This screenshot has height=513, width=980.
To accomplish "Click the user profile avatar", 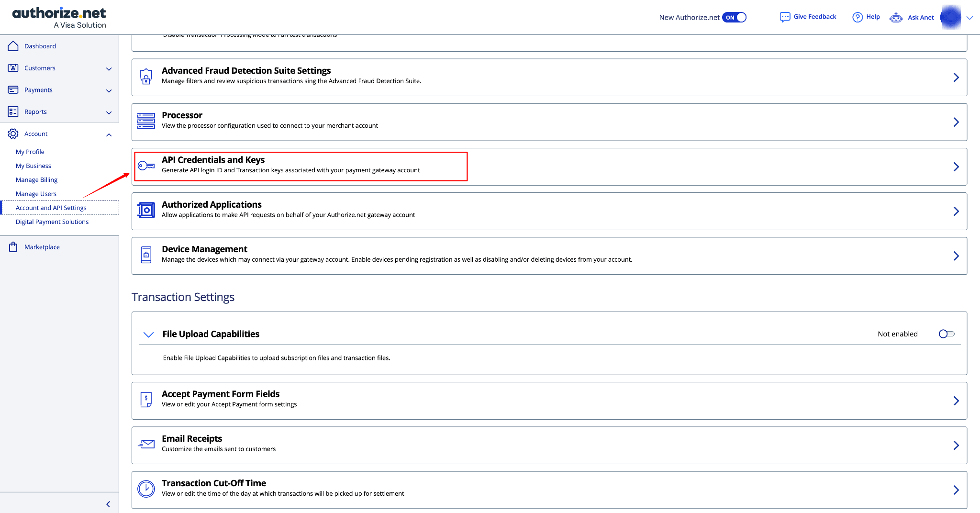I will pos(950,17).
